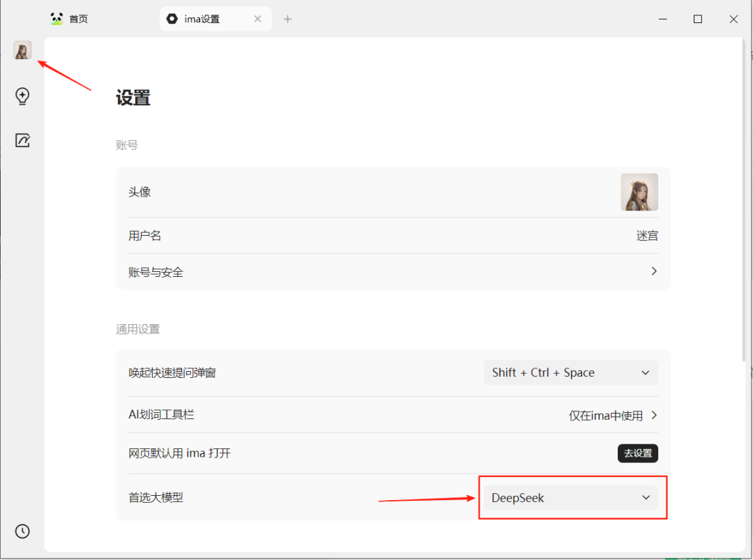Open 账号与安全 via its chevron
The height and width of the screenshot is (560, 753).
pyautogui.click(x=653, y=271)
